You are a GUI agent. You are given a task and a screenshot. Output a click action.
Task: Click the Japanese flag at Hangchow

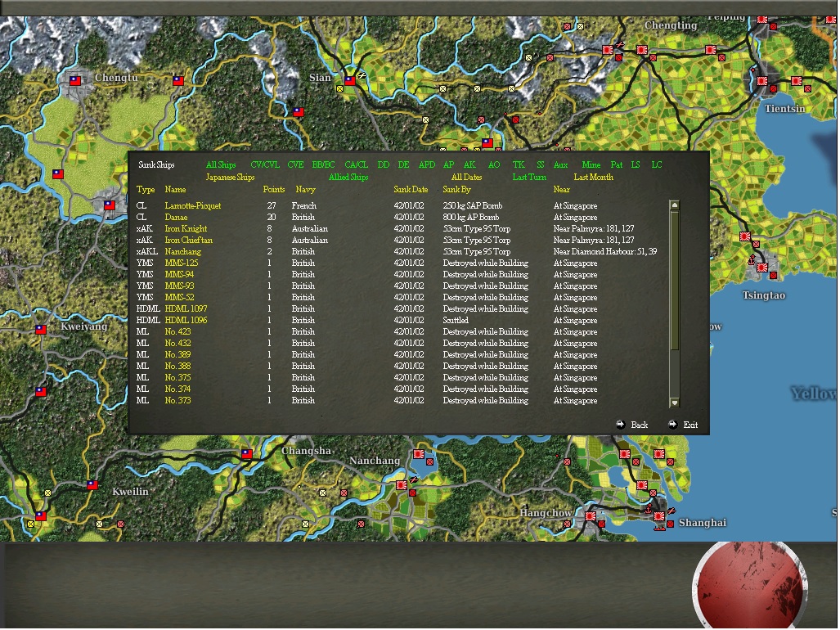[x=591, y=516]
